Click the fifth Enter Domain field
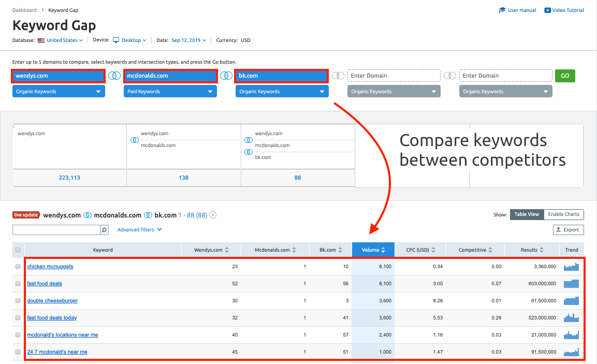Screen dimensions: 597x364 506,76
